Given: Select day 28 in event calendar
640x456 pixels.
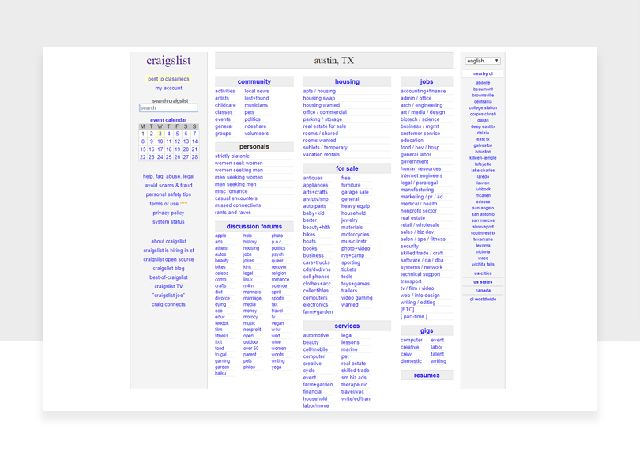Looking at the screenshot, I should click(x=195, y=157).
